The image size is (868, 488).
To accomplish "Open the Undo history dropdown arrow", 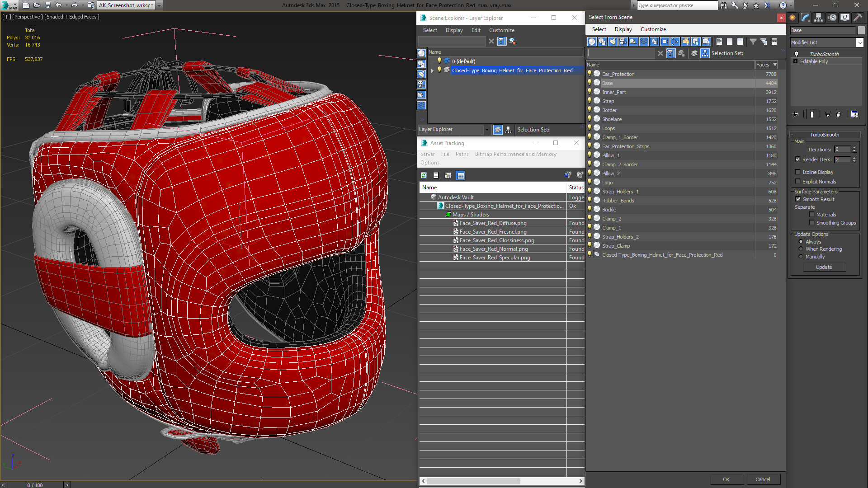I will (66, 5).
